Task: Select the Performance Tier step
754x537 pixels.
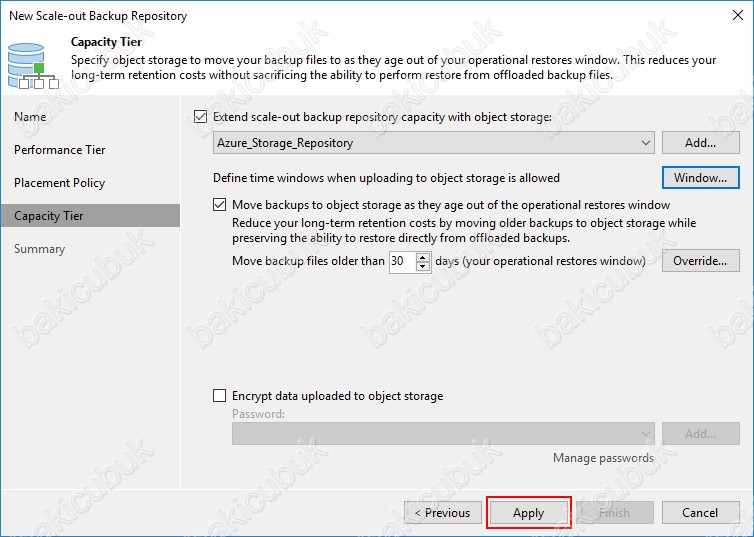Action: tap(60, 150)
